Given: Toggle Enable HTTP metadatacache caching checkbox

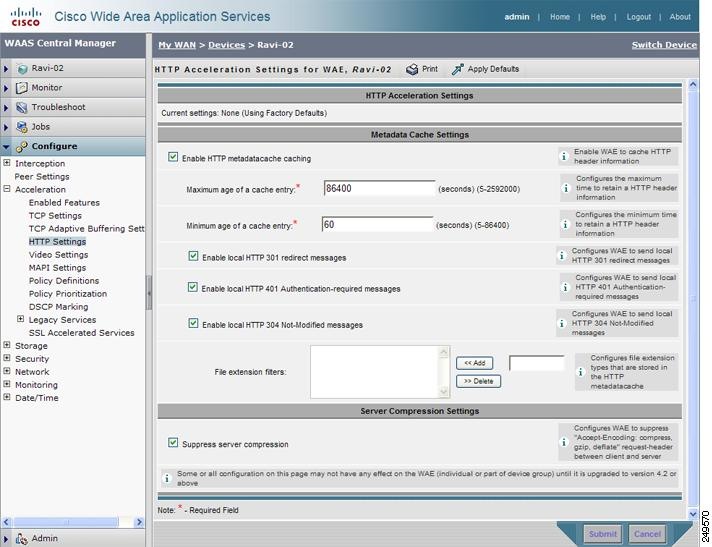Looking at the screenshot, I should (173, 157).
